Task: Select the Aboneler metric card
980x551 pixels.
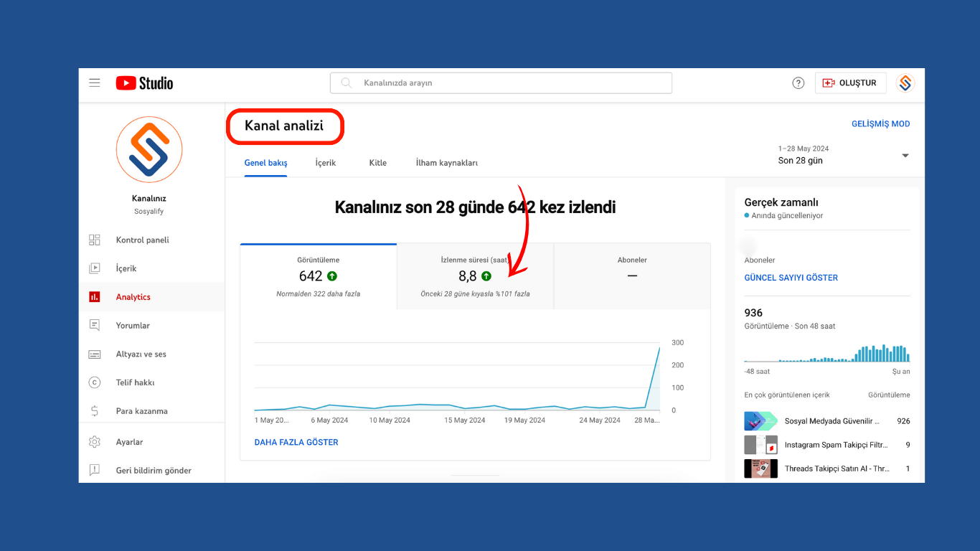Action: (632, 276)
